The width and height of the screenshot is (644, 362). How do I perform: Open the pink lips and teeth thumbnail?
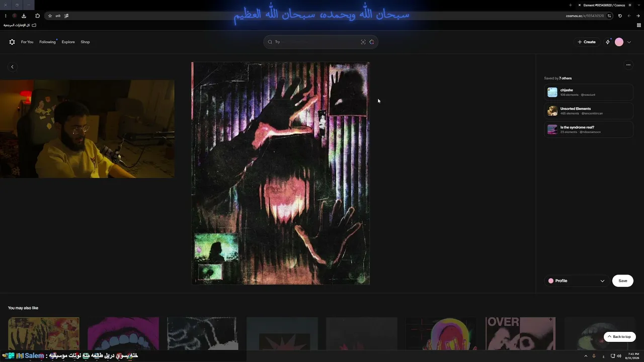123,333
